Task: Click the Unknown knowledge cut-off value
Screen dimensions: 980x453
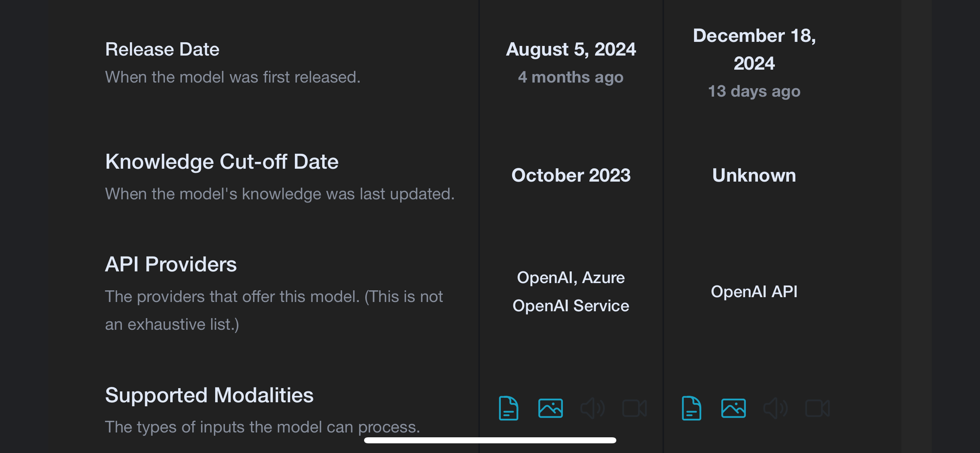Action: pos(754,176)
